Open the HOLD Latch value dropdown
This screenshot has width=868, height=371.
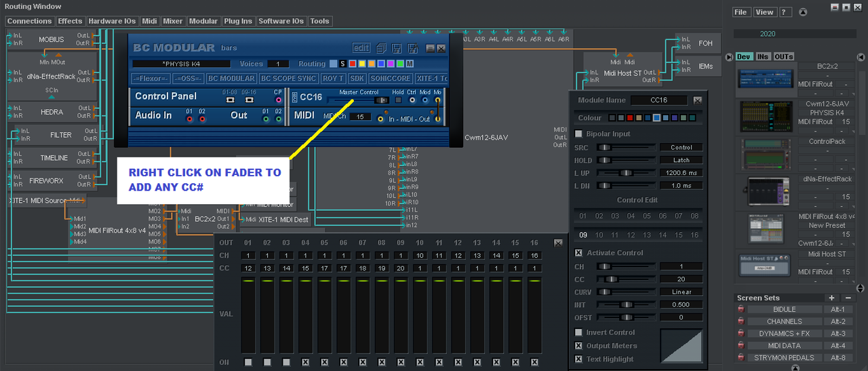(682, 160)
